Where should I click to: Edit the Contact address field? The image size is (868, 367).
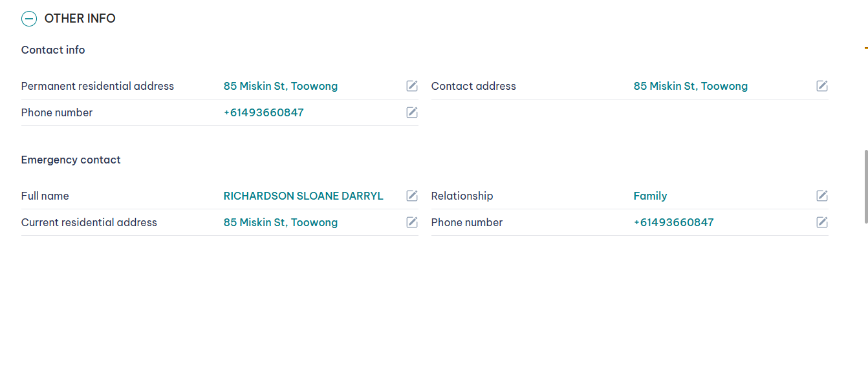[x=822, y=86]
